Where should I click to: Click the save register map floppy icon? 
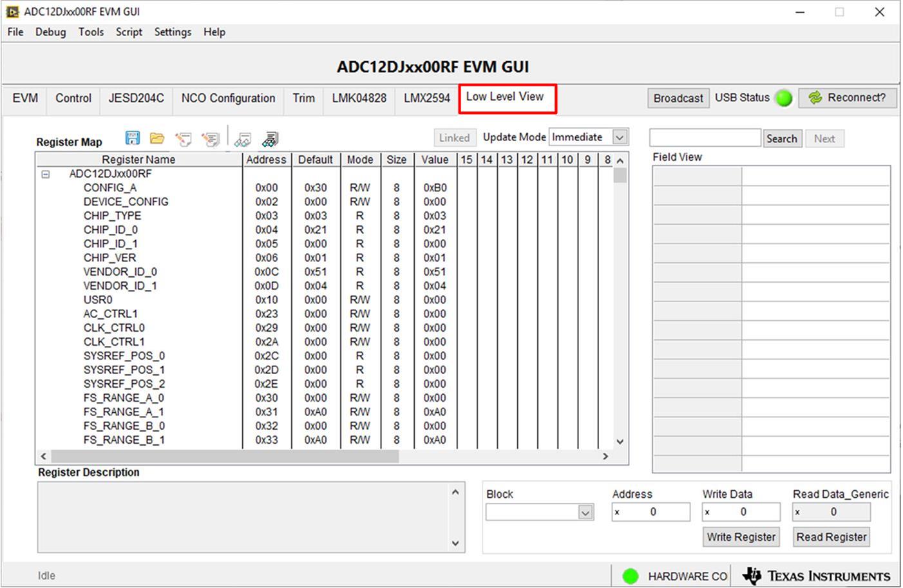pos(133,138)
